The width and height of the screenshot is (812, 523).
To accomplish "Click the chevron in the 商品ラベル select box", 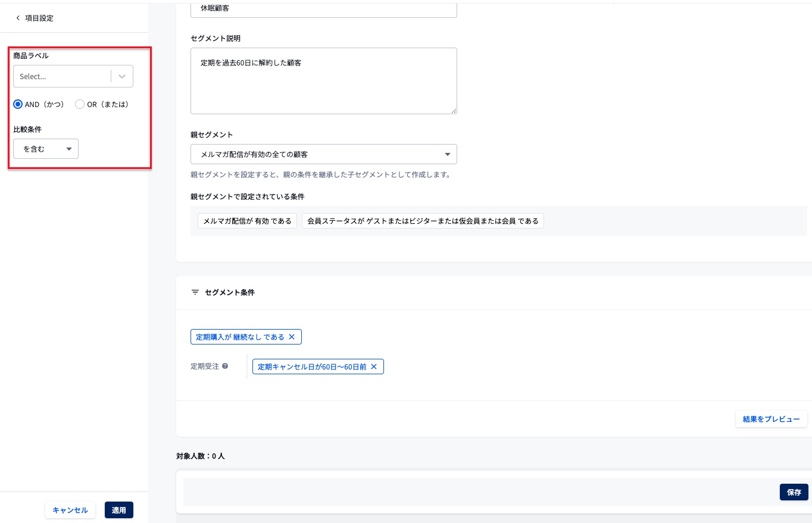I will tap(121, 76).
